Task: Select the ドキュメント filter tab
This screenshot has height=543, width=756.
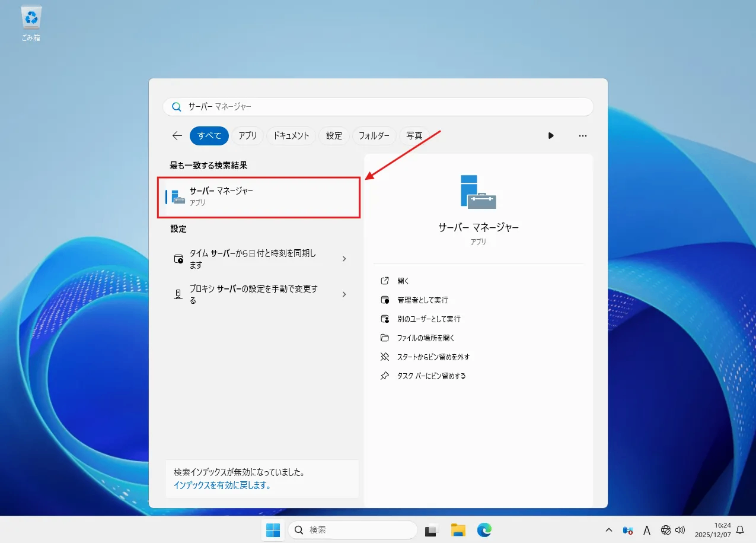Action: pyautogui.click(x=291, y=136)
